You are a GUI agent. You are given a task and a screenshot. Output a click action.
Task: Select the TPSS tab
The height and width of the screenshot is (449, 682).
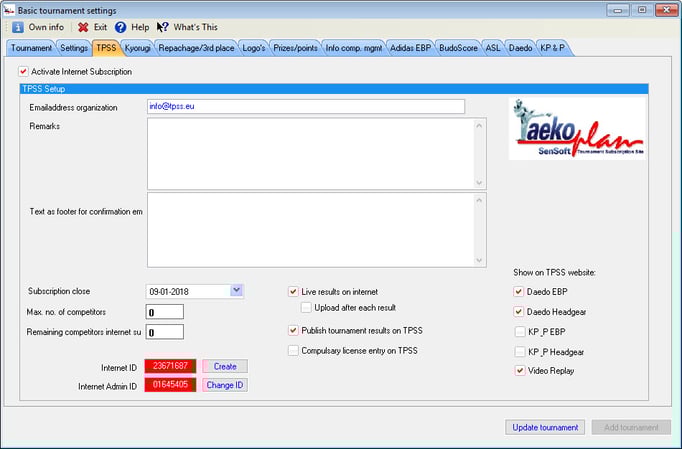pos(106,48)
